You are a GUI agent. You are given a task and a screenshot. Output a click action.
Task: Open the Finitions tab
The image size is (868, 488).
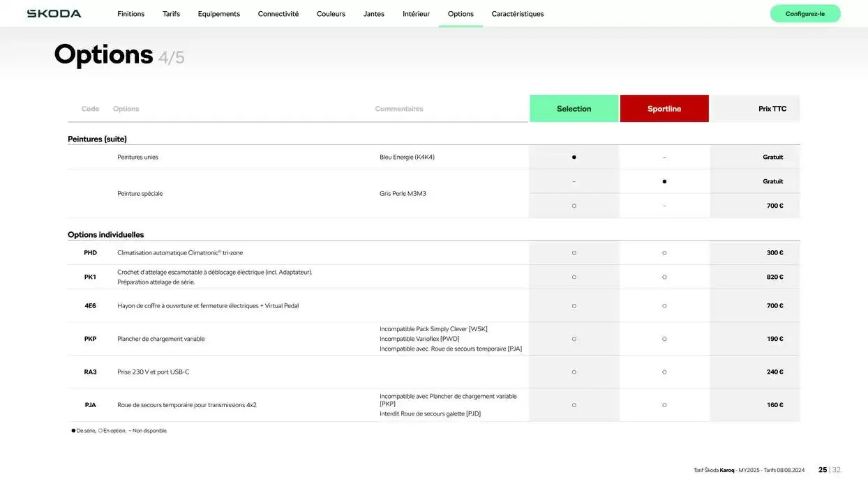[130, 14]
